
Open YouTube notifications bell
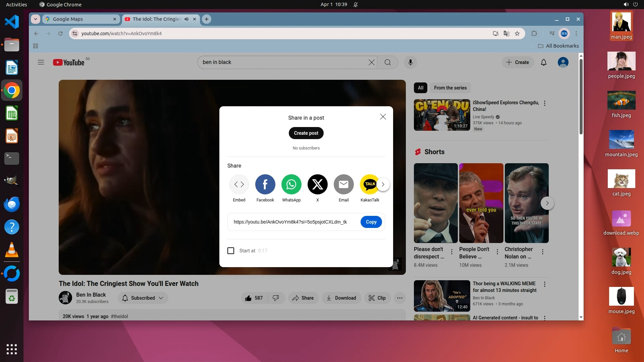(543, 62)
